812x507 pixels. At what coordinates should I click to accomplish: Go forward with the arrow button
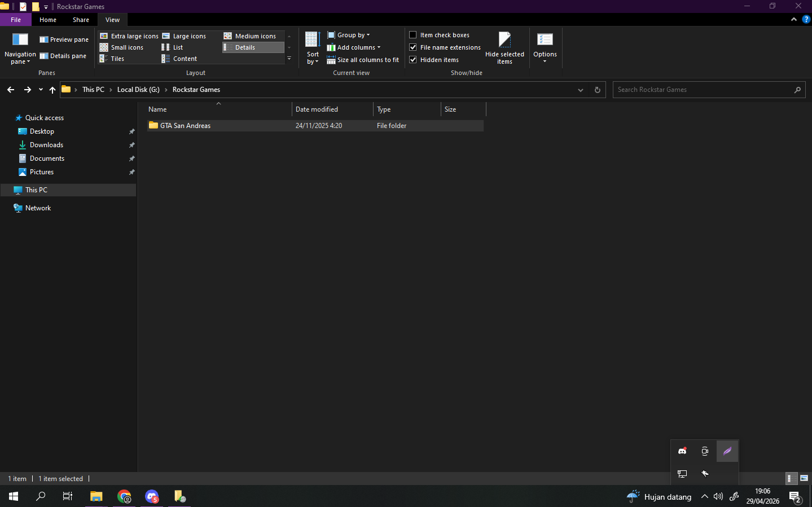click(27, 90)
